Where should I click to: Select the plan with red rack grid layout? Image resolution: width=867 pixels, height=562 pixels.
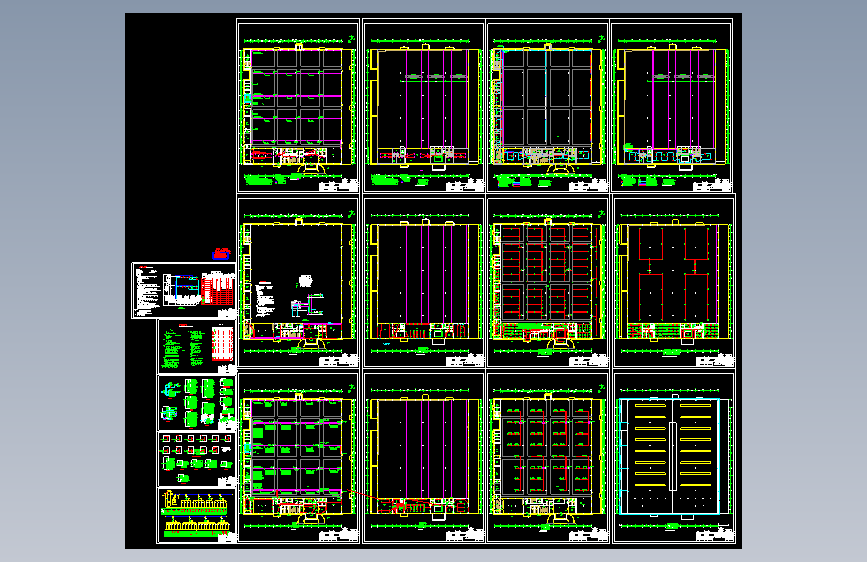(547, 281)
